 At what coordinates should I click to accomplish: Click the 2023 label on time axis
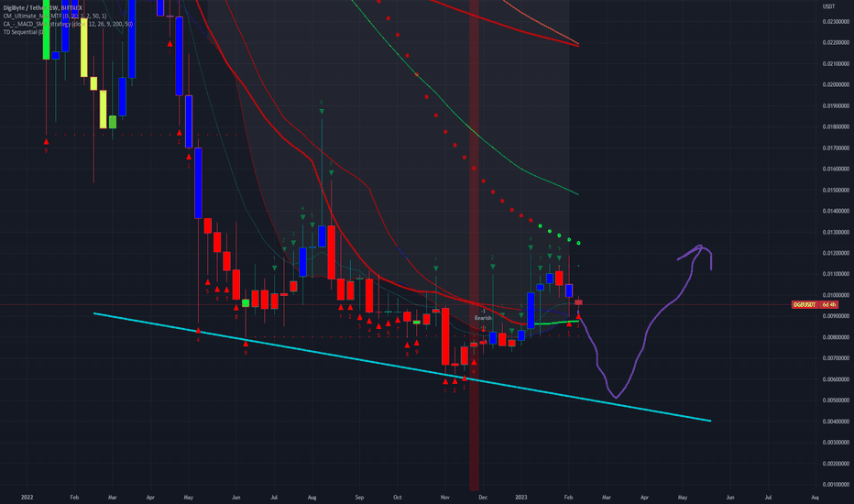click(521, 498)
